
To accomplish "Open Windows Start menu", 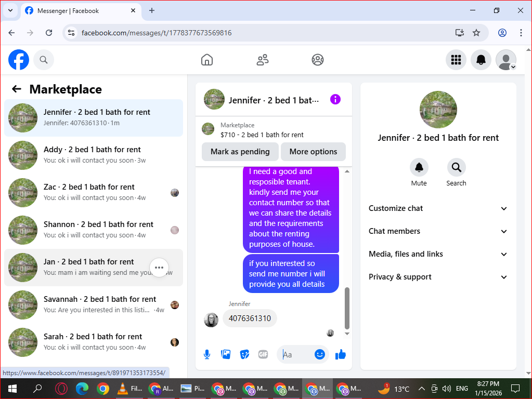I will pos(12,389).
